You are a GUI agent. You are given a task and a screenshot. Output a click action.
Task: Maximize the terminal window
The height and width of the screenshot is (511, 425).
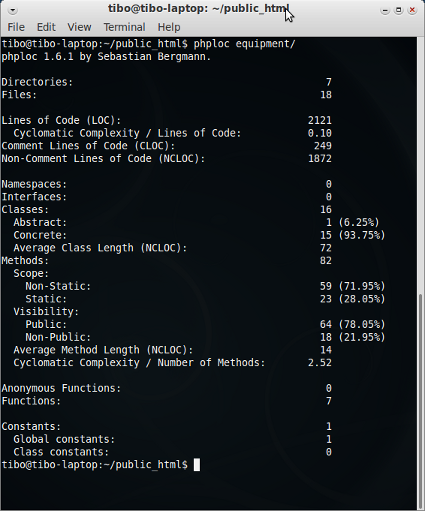click(398, 10)
